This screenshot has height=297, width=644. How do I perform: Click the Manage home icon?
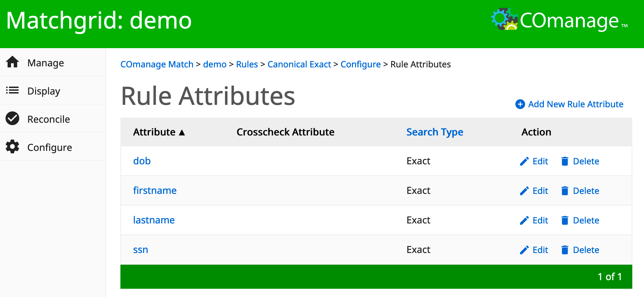coord(12,62)
